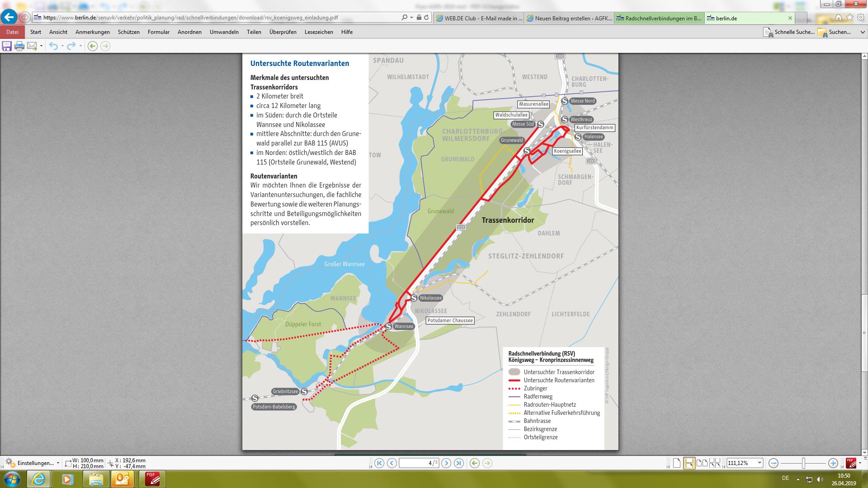Open favorites with star icon

849,18
